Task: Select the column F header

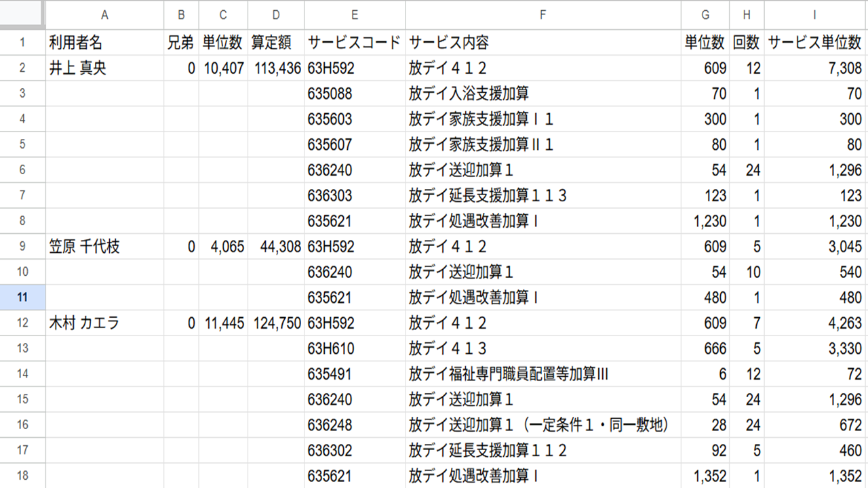Action: click(x=542, y=14)
